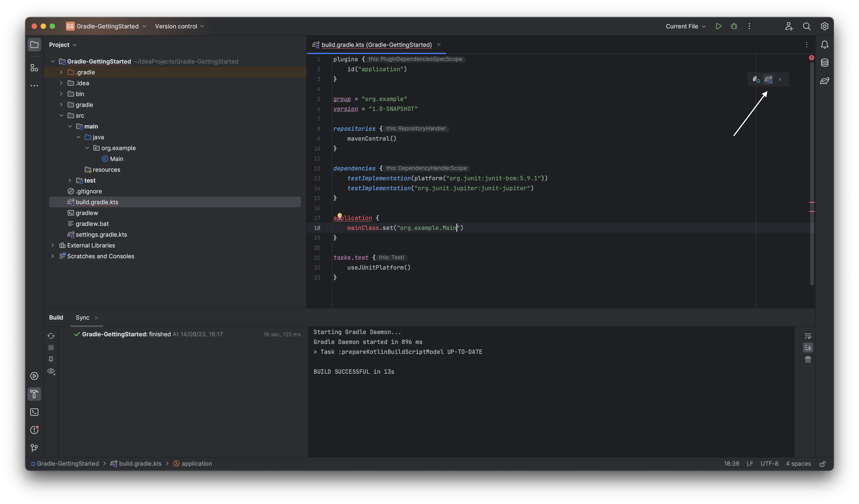Open the Build hammer tool window
Viewport: 859px width, 504px height.
click(34, 394)
